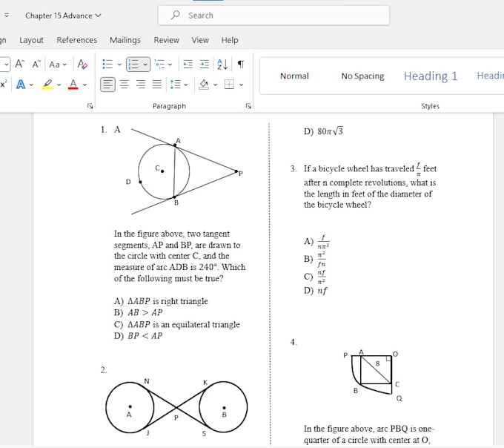The image size is (504, 448).
Task: Toggle Center alignment
Action: pyautogui.click(x=124, y=85)
